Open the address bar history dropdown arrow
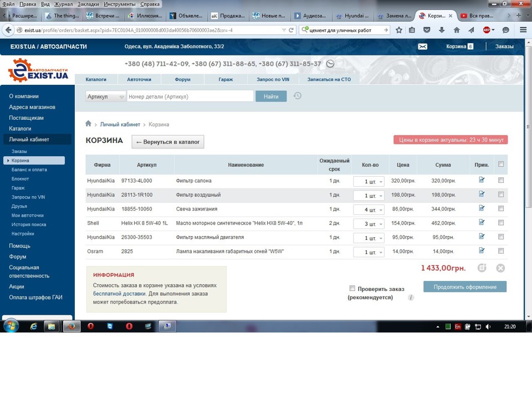 click(284, 30)
